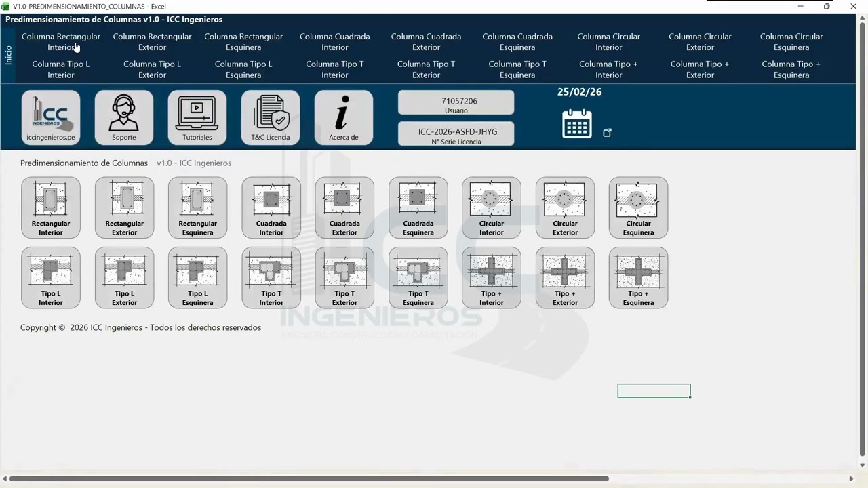The image size is (868, 488).
Task: Select Columna Circular Esquinera menu item
Action: pos(791,42)
